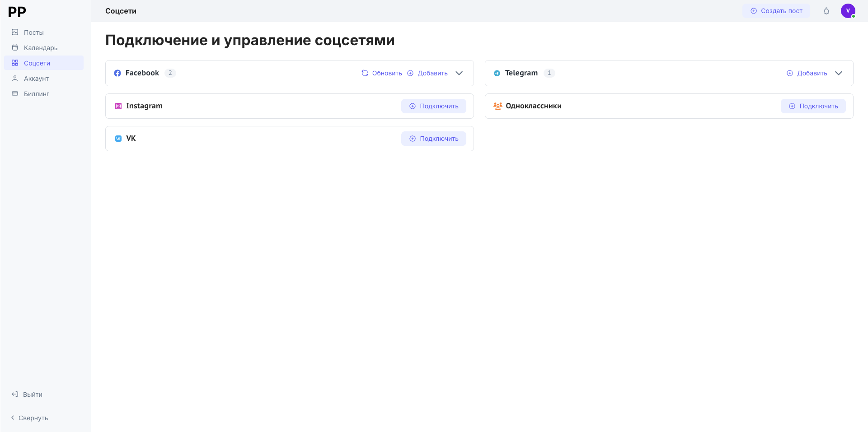This screenshot has width=868, height=432.
Task: Open the user avatar profile menu
Action: pyautogui.click(x=848, y=11)
